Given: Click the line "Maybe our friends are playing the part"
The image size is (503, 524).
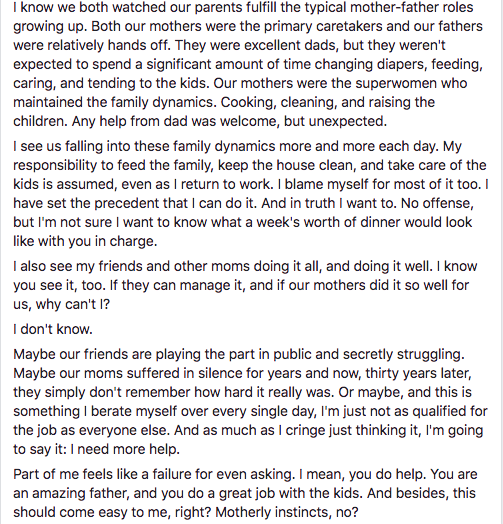Looking at the screenshot, I should click(x=239, y=354).
